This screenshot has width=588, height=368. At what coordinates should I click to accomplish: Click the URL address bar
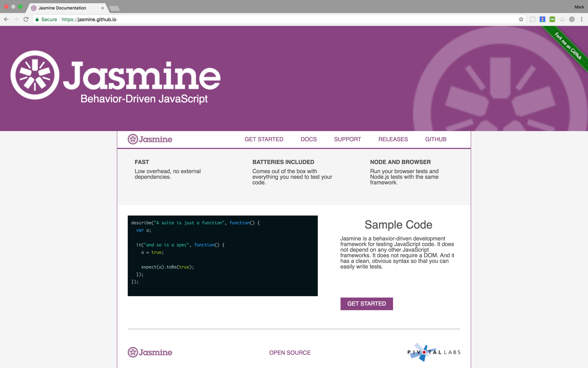(x=272, y=19)
